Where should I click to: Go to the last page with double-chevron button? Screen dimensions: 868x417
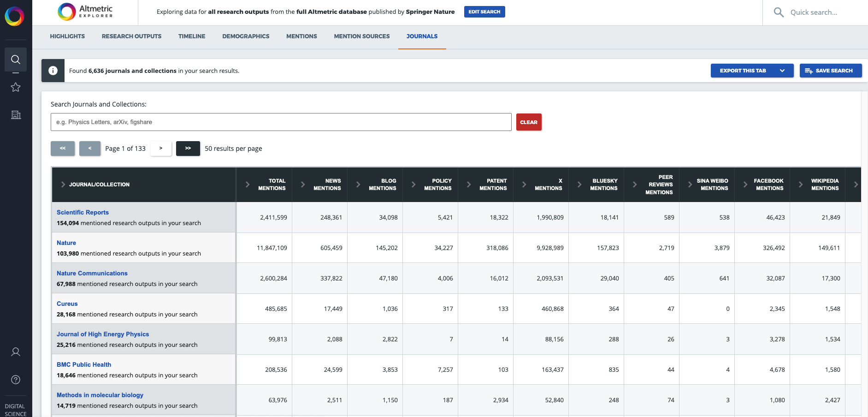(188, 149)
